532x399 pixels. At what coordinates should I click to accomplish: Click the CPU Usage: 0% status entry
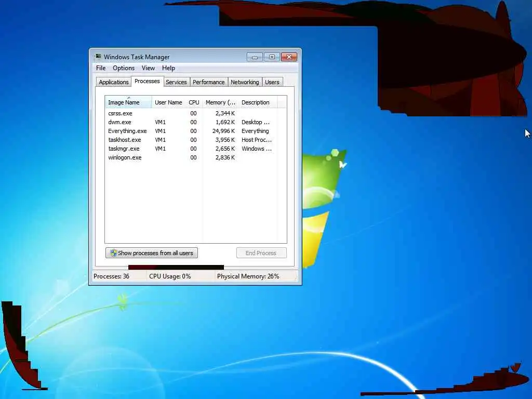[170, 276]
